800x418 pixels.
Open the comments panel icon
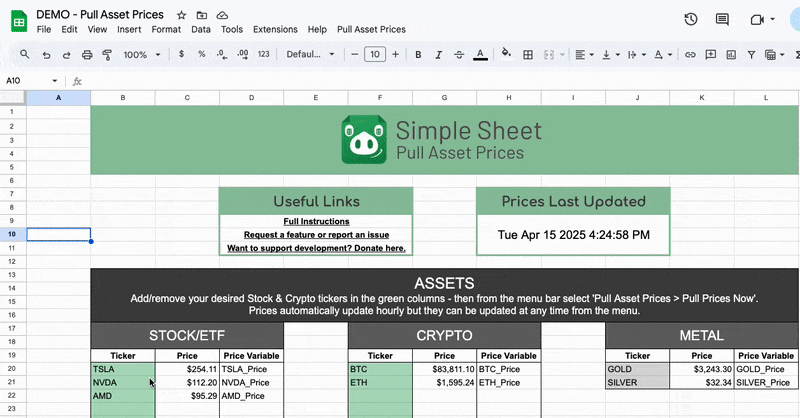(x=722, y=19)
